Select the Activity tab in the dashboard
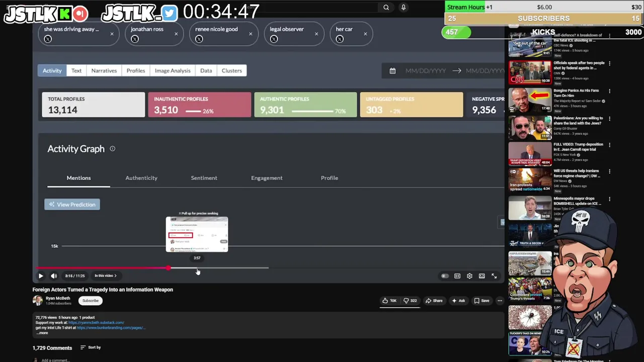Screen dimensions: 644x362 (x=52, y=70)
